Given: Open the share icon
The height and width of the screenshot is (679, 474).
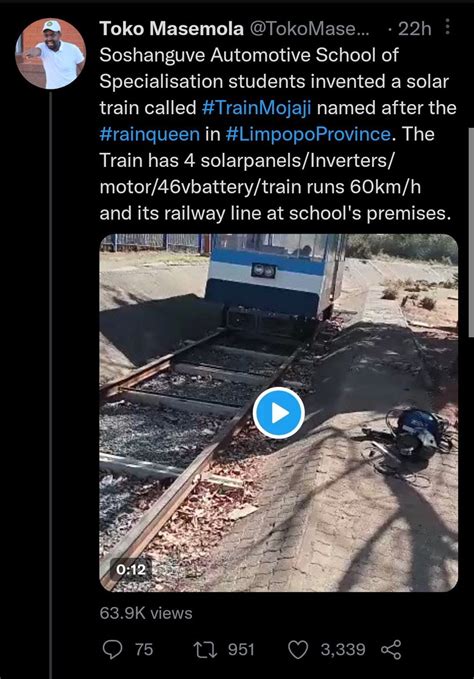Looking at the screenshot, I should 391,650.
